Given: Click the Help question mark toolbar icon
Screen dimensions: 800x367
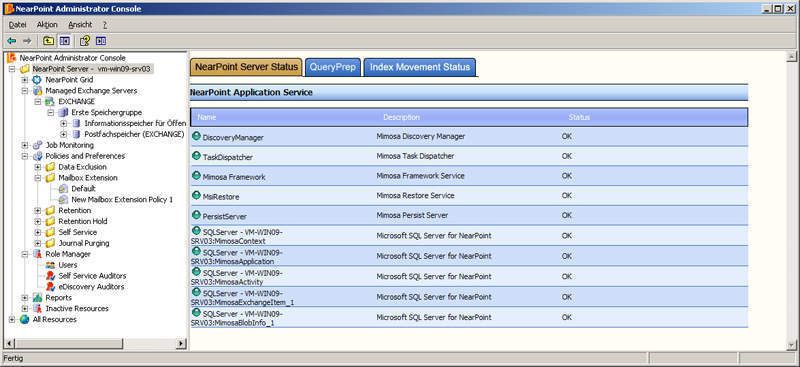Looking at the screenshot, I should [x=85, y=41].
